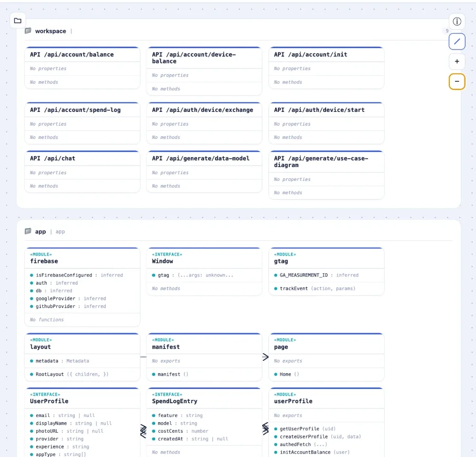Zoom in with the plus button
Viewport: 476px width, 457px height.
point(457,61)
